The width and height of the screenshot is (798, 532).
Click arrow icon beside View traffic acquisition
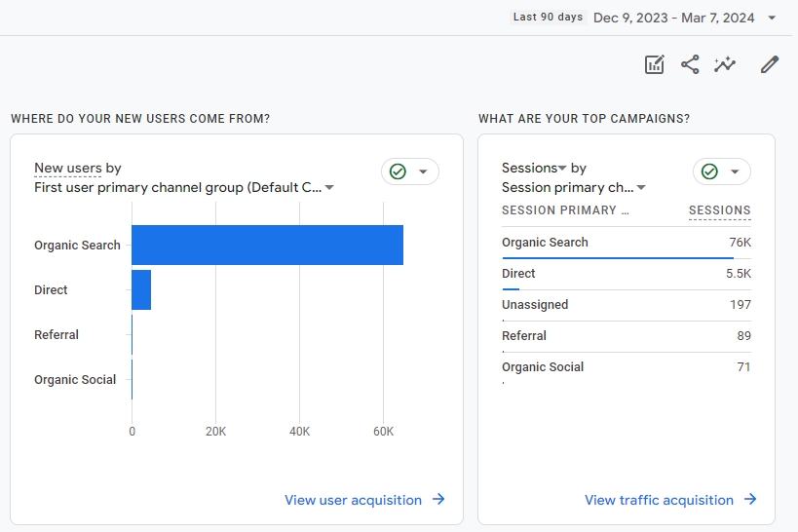(x=750, y=500)
